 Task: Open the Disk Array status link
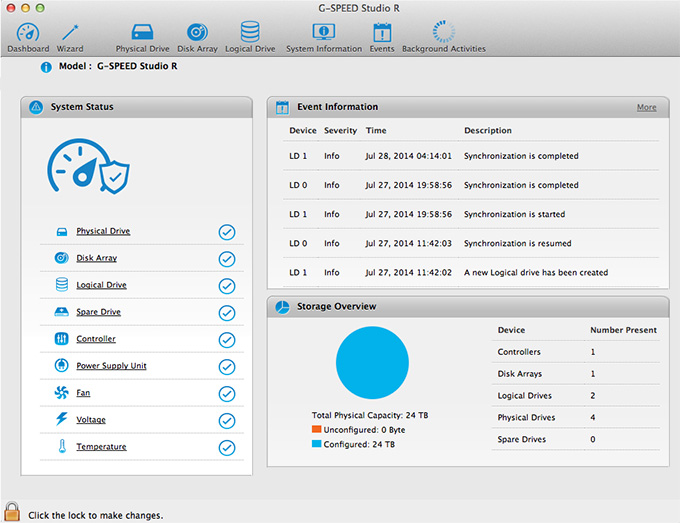pos(97,258)
